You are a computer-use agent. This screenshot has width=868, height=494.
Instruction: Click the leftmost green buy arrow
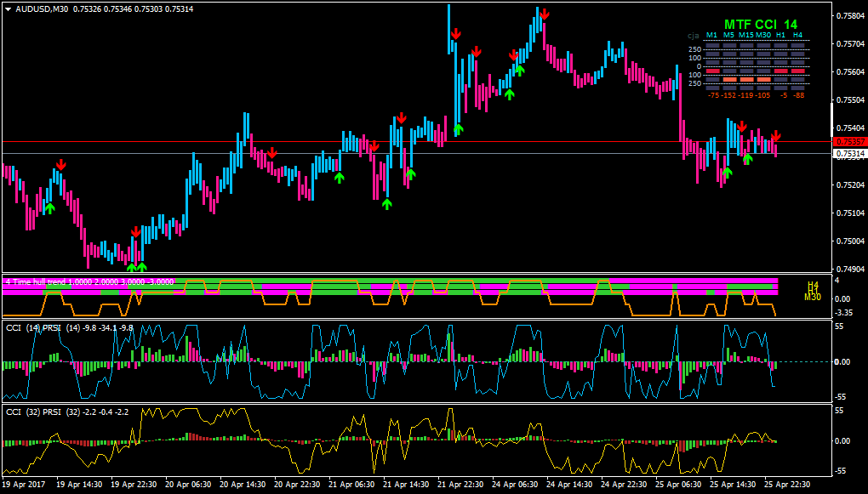click(50, 208)
